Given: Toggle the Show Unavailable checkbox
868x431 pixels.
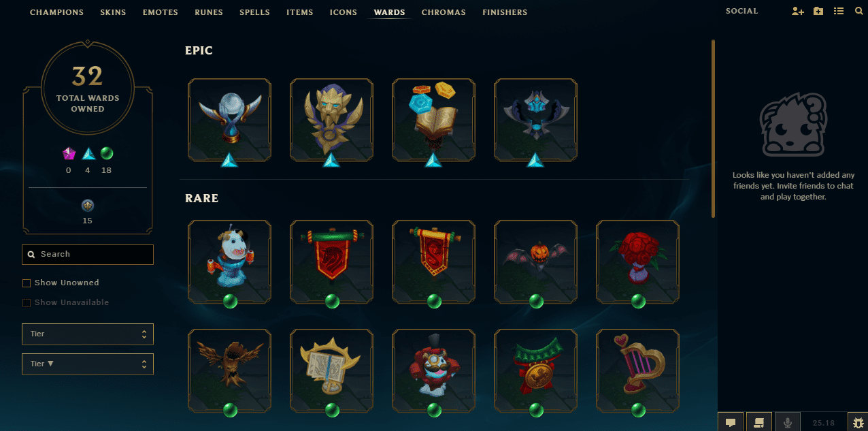Looking at the screenshot, I should [x=27, y=303].
